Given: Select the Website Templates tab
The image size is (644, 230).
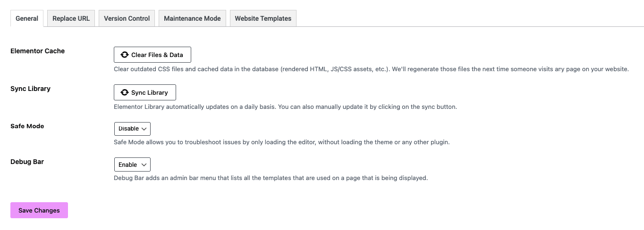Looking at the screenshot, I should (263, 18).
